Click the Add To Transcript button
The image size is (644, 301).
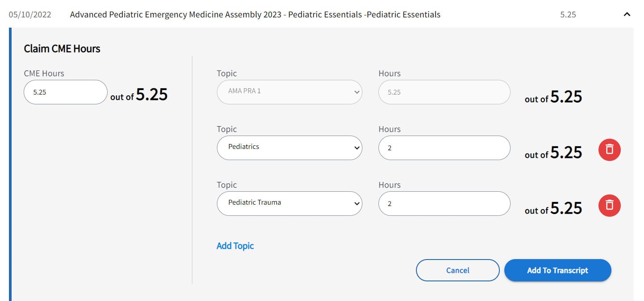tap(557, 270)
